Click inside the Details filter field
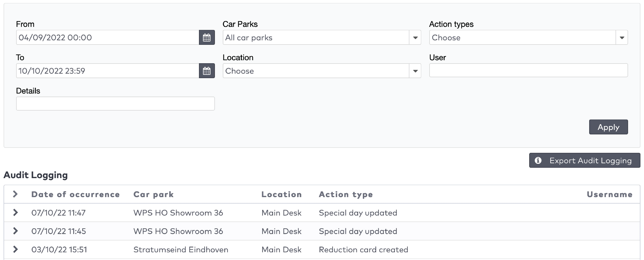The image size is (644, 260). 115,103
